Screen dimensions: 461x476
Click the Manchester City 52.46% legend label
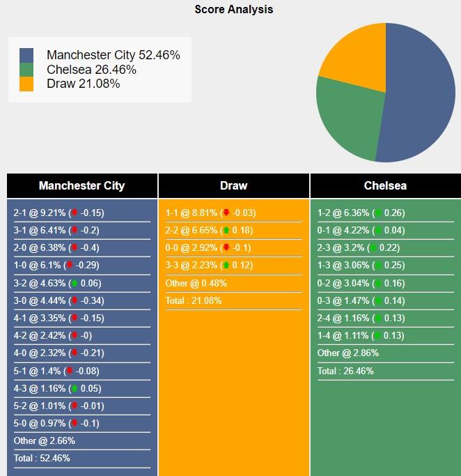point(114,55)
